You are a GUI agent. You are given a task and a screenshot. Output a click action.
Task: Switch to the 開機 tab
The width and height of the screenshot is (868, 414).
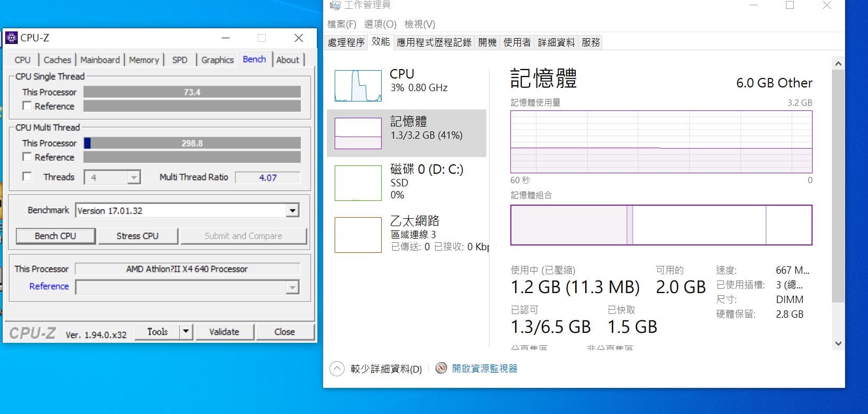[487, 42]
